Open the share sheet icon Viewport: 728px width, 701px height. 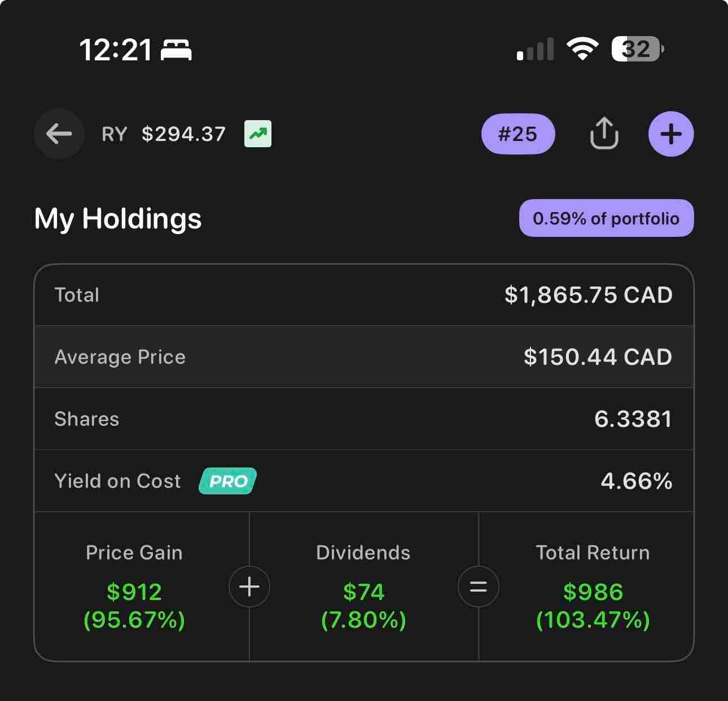[604, 133]
